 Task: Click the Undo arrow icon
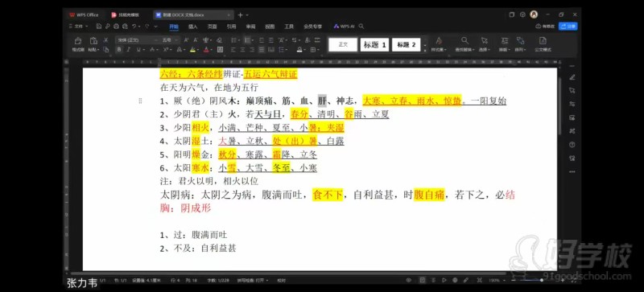134,27
